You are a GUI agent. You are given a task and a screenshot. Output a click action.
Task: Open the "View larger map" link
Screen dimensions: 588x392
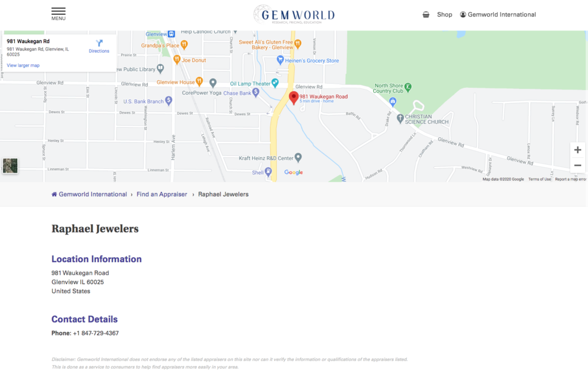click(x=23, y=65)
